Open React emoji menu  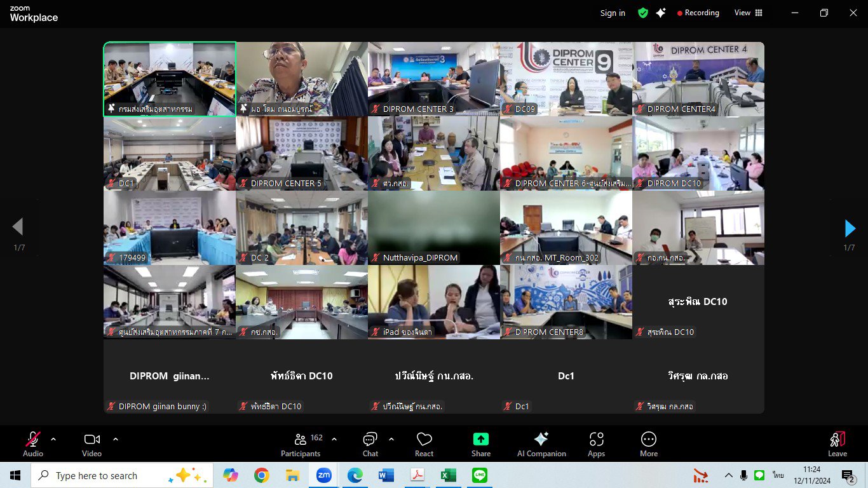click(x=424, y=444)
